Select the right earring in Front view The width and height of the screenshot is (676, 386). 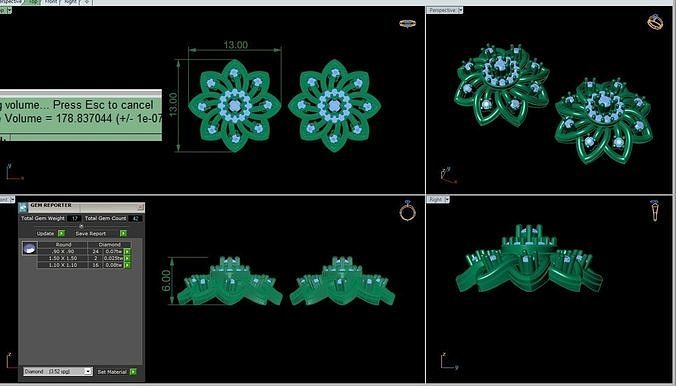click(342, 281)
